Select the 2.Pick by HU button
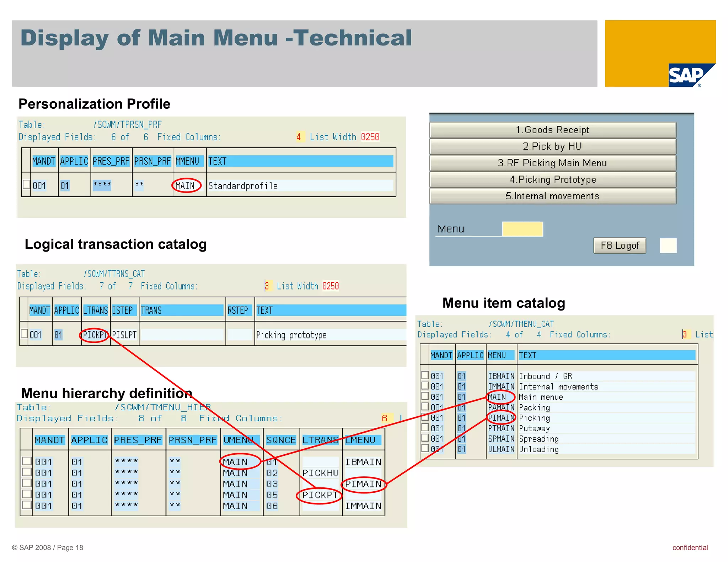The image size is (728, 562). pyautogui.click(x=552, y=146)
